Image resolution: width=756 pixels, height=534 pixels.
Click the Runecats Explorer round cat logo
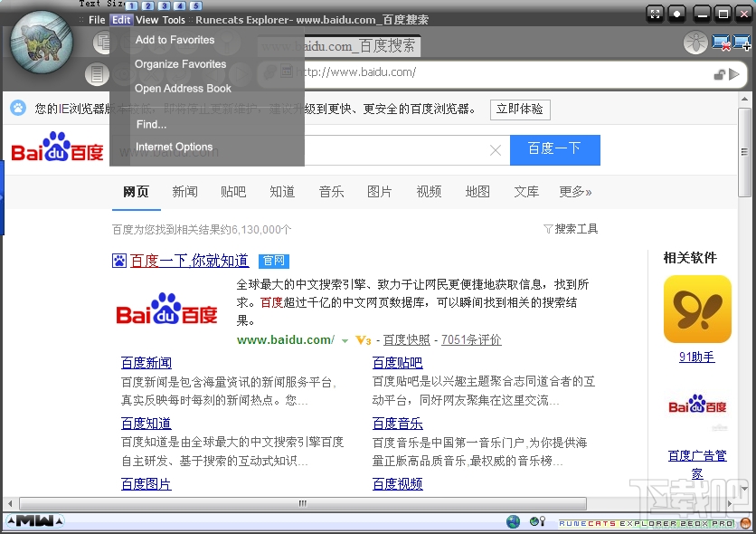pos(42,42)
